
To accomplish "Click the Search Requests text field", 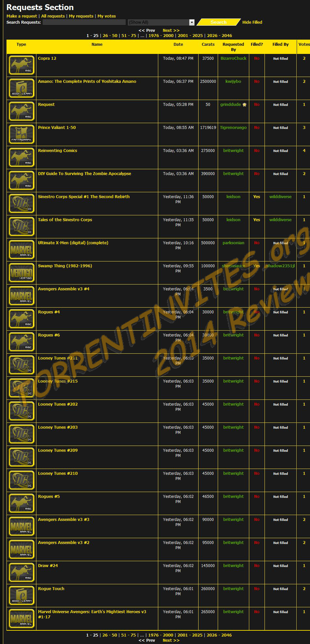I will [84, 22].
